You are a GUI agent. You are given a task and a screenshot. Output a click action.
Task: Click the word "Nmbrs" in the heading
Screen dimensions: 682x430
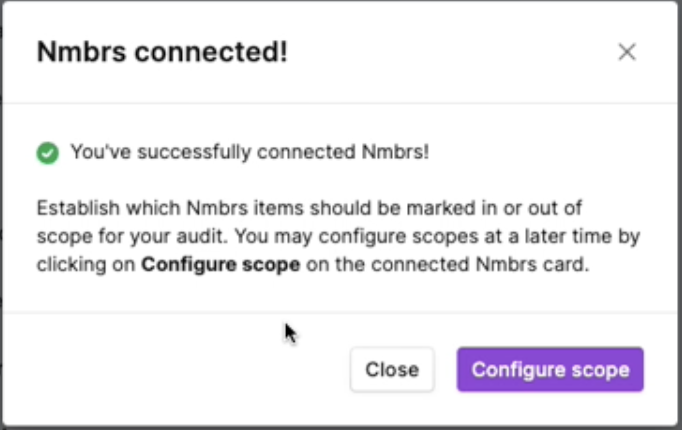pyautogui.click(x=81, y=52)
